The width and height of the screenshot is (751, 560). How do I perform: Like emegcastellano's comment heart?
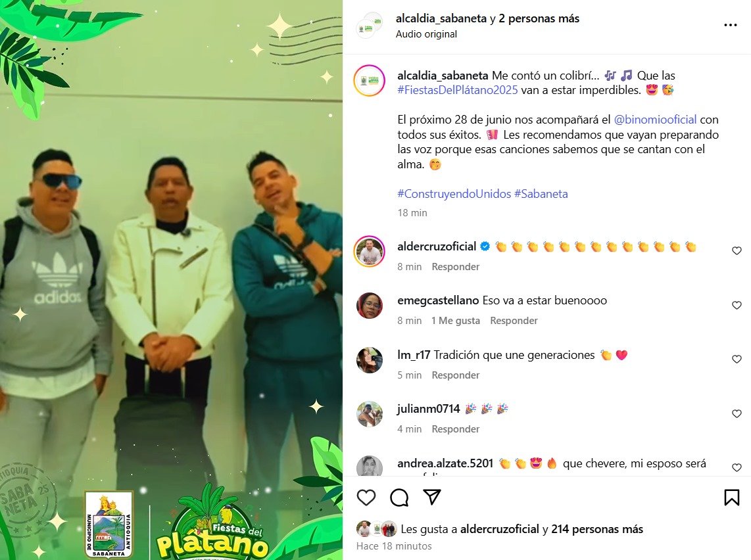click(737, 306)
